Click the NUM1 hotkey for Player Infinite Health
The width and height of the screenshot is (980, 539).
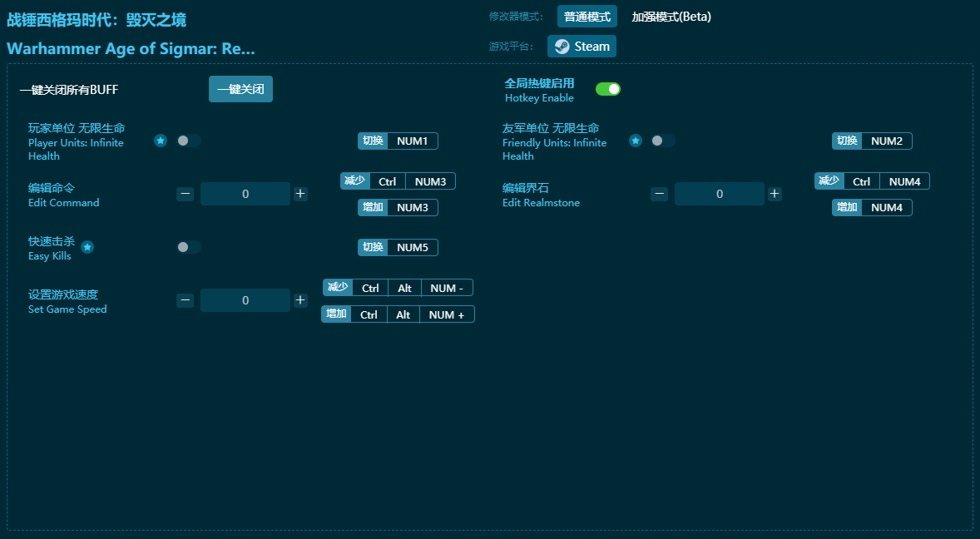412,141
